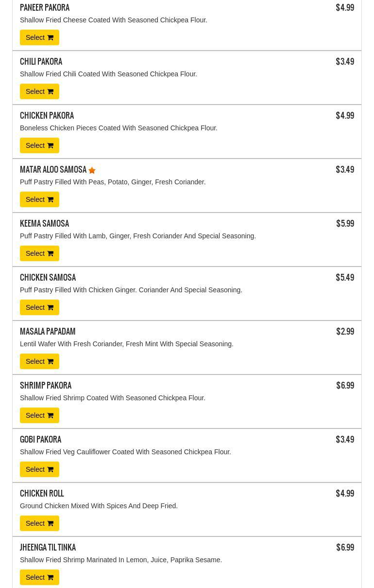Select the Gobi Pakora item
Viewport: 374px width, 588px height.
[39, 469]
